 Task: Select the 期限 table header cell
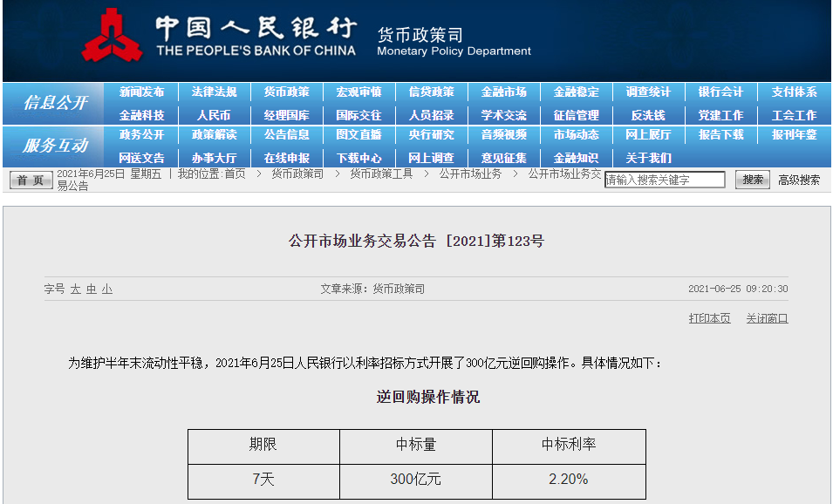tap(263, 446)
